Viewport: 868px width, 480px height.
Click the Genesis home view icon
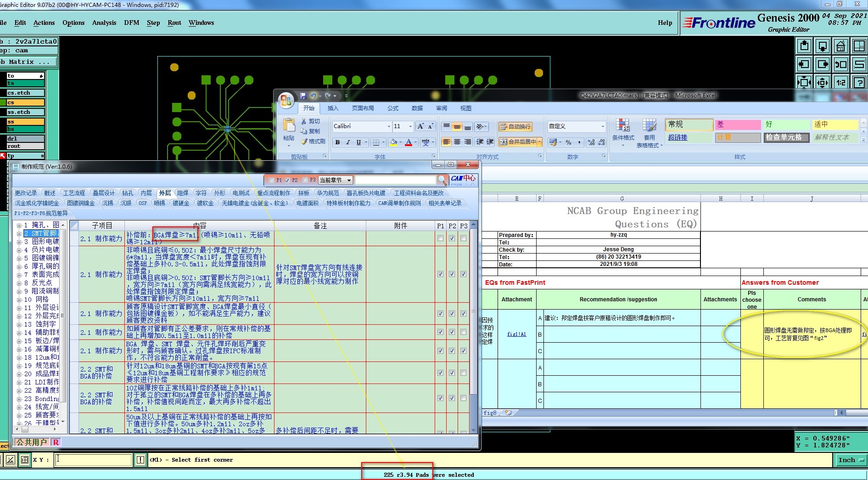click(840, 46)
